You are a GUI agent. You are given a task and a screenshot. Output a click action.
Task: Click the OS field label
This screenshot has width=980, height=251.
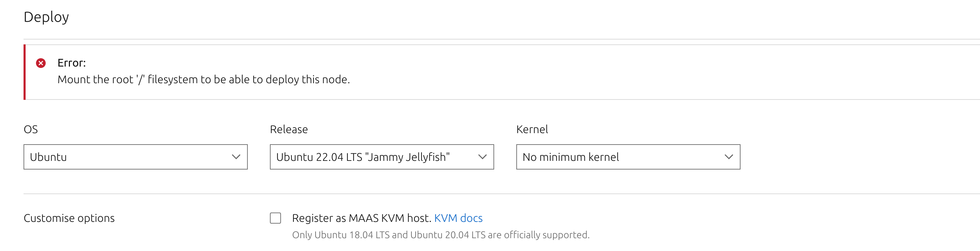(x=31, y=130)
